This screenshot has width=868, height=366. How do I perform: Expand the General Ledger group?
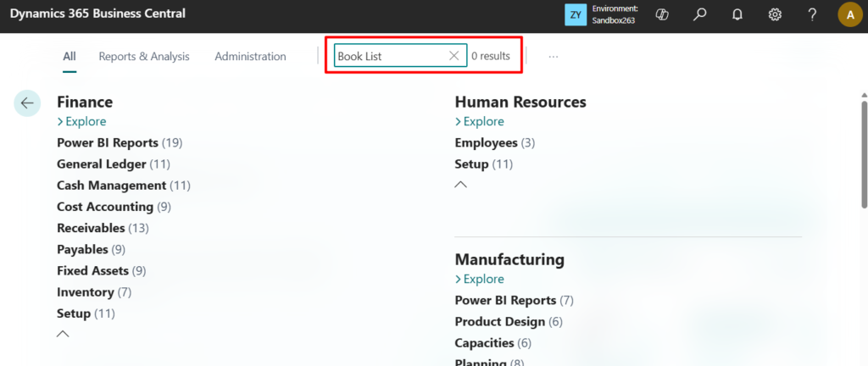pyautogui.click(x=101, y=164)
